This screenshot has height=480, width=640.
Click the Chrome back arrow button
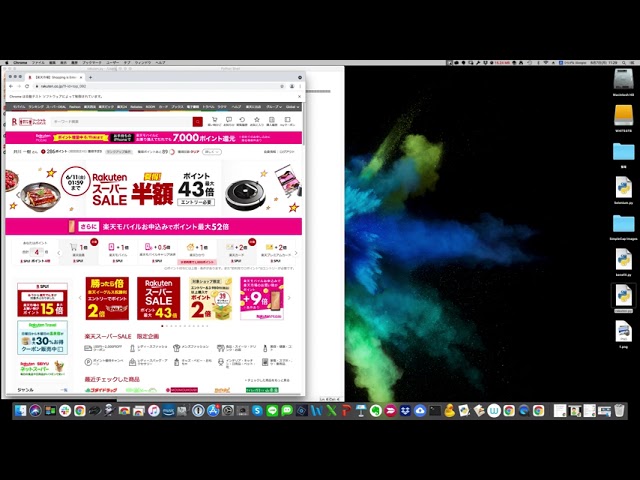(11, 87)
